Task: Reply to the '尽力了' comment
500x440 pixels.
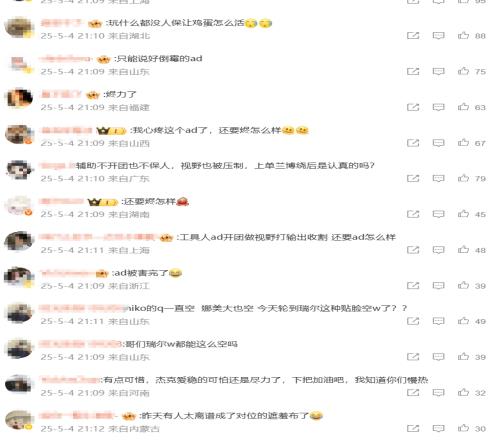Action: 438,107
